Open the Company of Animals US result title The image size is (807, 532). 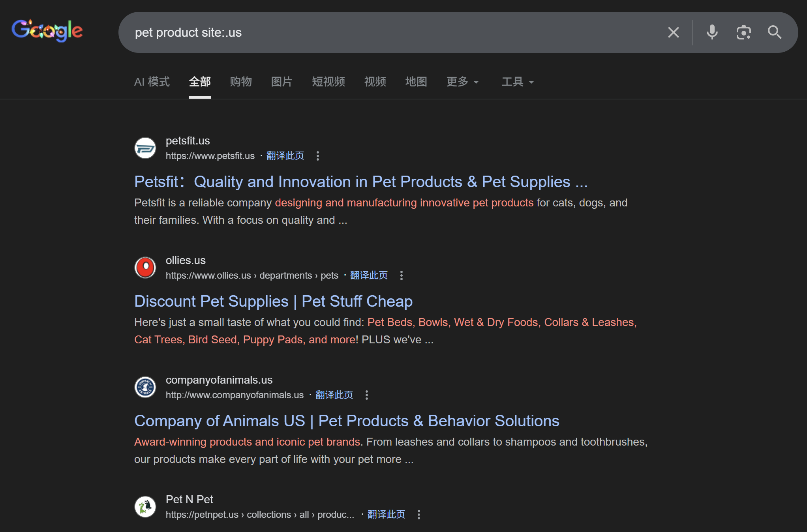pos(347,421)
